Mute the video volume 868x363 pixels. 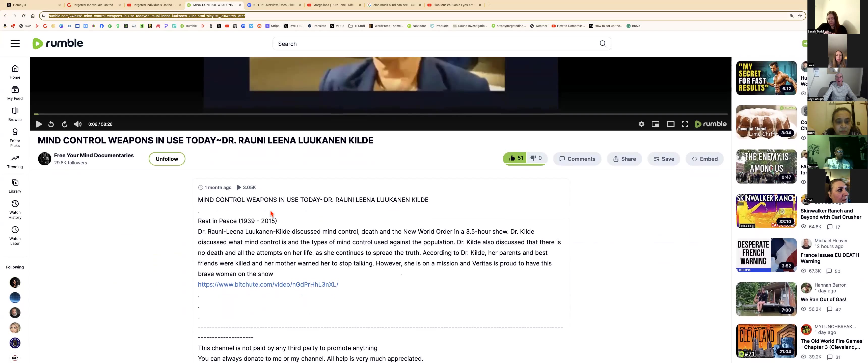78,124
